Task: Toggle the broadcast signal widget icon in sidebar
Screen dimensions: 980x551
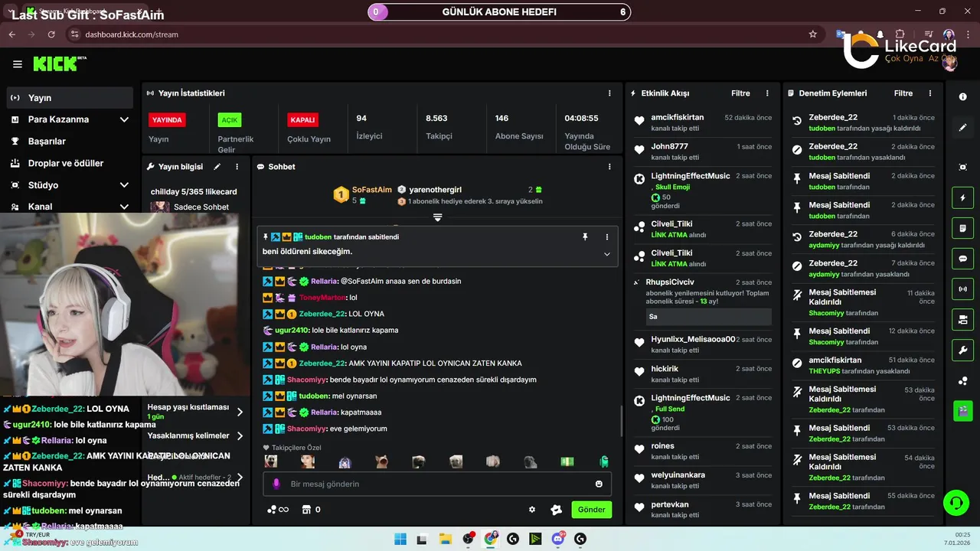Action: coord(962,289)
